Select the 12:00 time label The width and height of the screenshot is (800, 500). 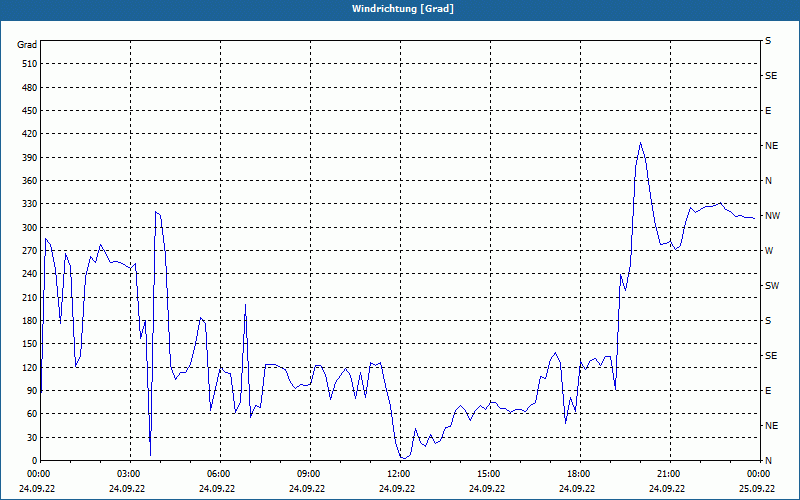(397, 474)
